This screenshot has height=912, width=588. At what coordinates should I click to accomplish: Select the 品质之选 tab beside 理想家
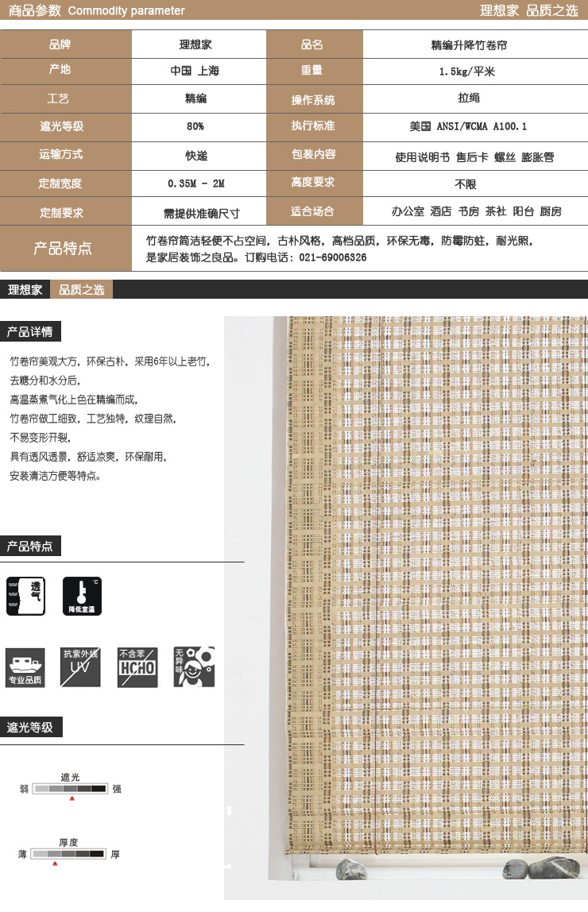82,290
